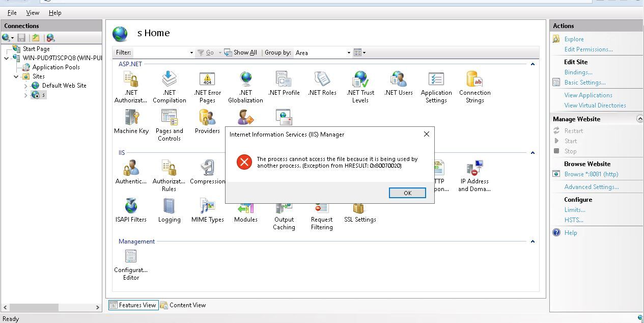The height and width of the screenshot is (323, 644).
Task: Open the Bindings action link
Action: pos(578,72)
